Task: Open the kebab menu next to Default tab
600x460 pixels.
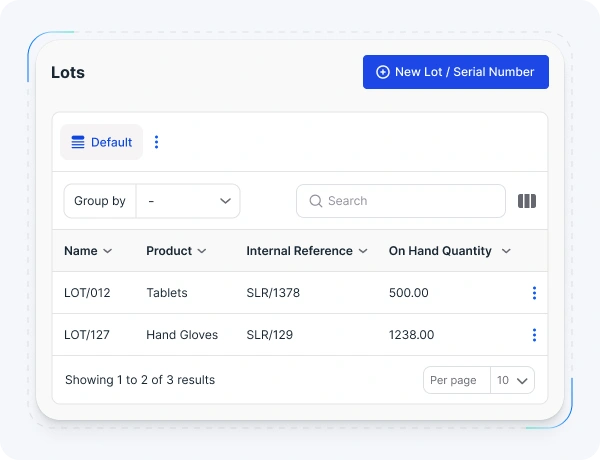Action: (156, 142)
